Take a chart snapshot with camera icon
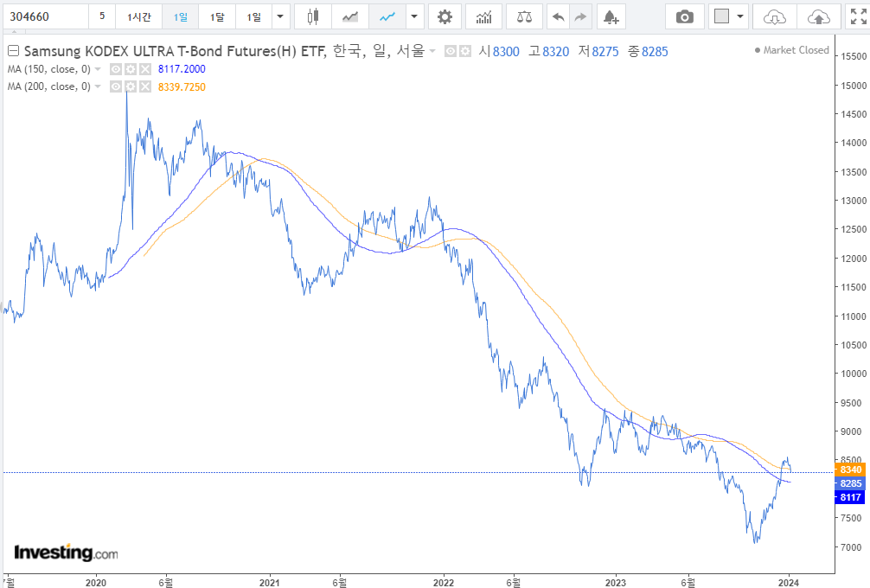The height and width of the screenshot is (588, 870). coord(685,16)
